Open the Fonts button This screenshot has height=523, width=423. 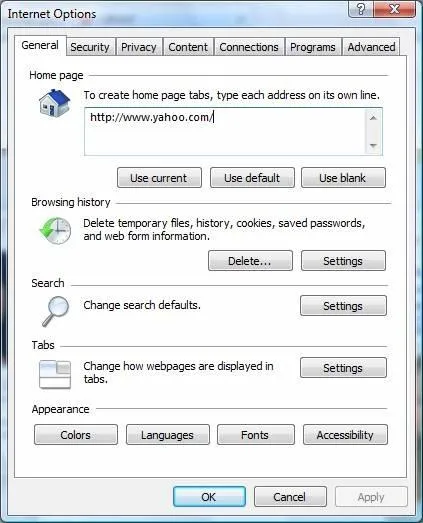pos(256,435)
